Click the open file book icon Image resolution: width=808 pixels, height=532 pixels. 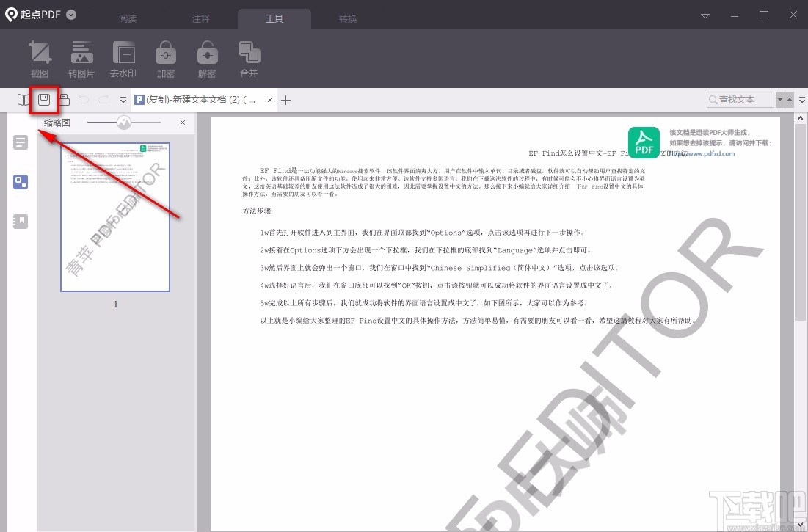point(23,99)
